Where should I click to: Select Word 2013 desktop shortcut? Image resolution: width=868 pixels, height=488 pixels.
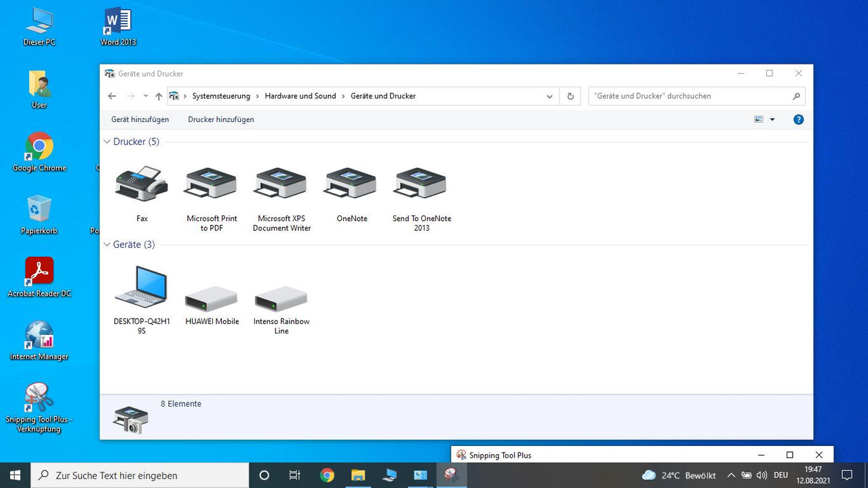[x=118, y=26]
